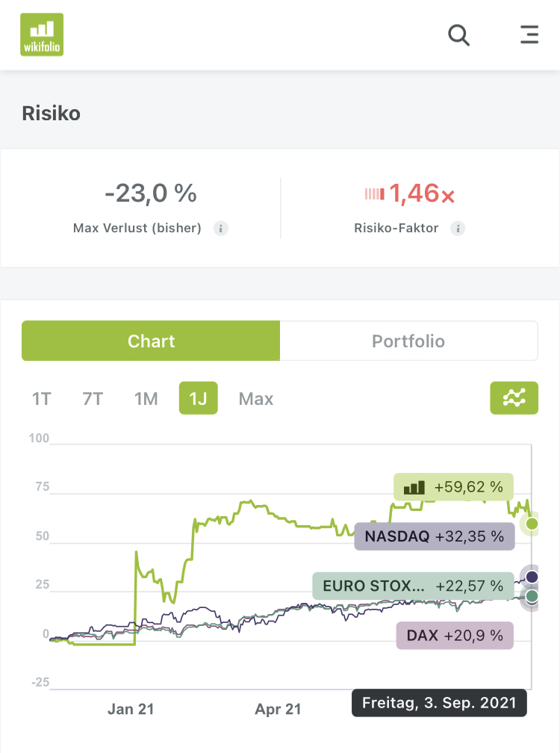The image size is (560, 753).
Task: Switch to the Chart tab
Action: point(151,341)
